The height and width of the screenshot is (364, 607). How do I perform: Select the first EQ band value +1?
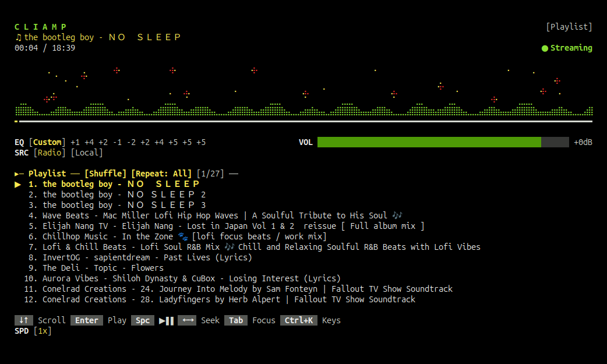75,142
